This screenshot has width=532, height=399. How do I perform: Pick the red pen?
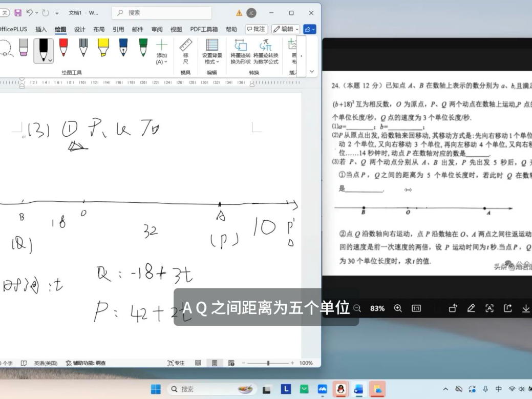point(63,49)
